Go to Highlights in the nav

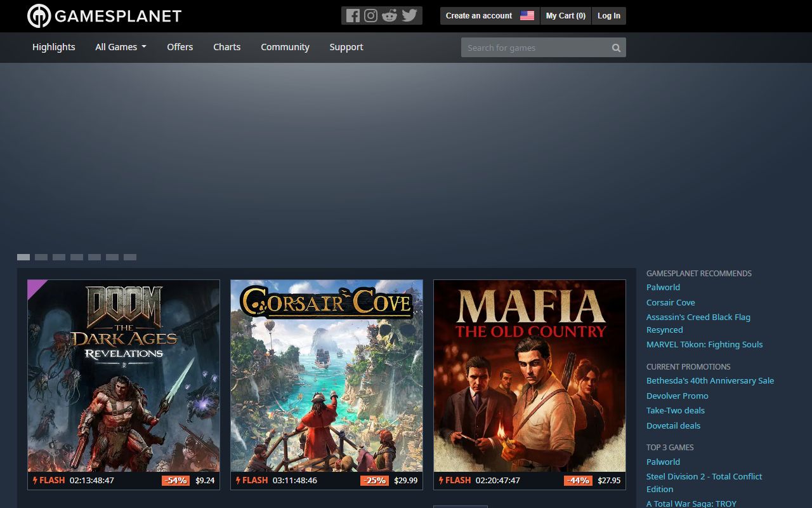54,47
